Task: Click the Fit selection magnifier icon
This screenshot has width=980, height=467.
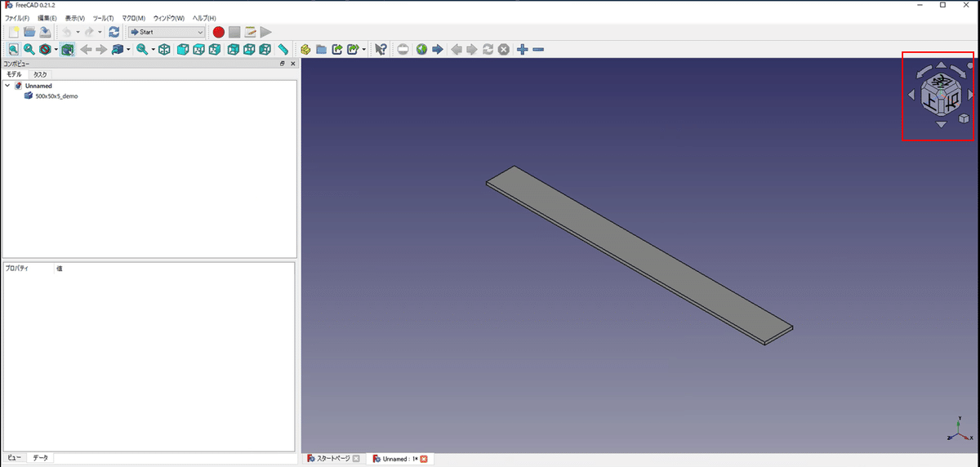Action: [x=29, y=50]
